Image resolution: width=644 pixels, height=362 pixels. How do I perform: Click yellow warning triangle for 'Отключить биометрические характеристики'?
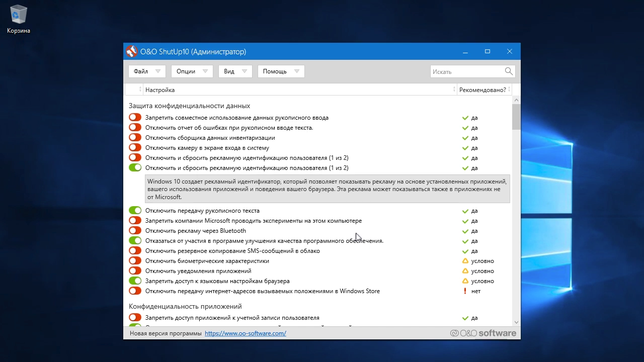(x=465, y=261)
